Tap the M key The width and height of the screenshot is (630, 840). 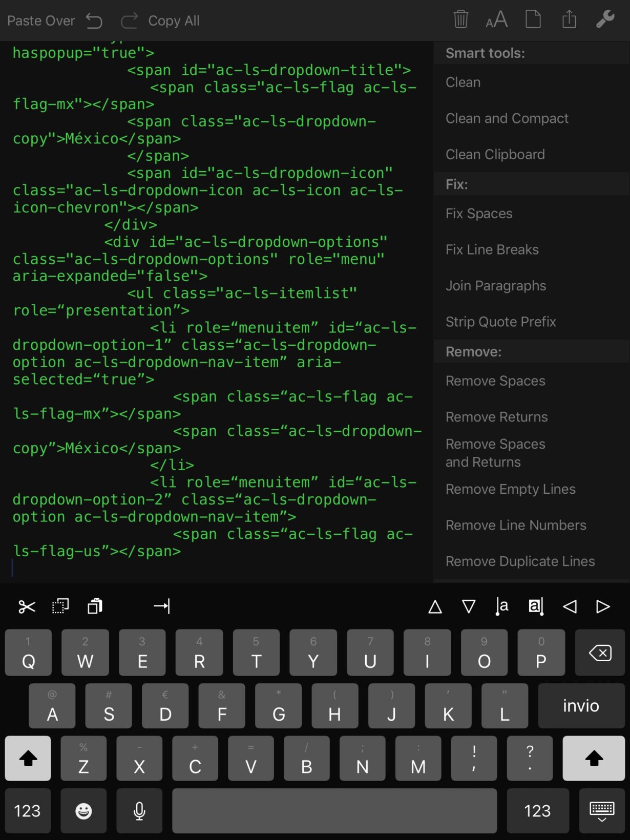click(x=418, y=758)
